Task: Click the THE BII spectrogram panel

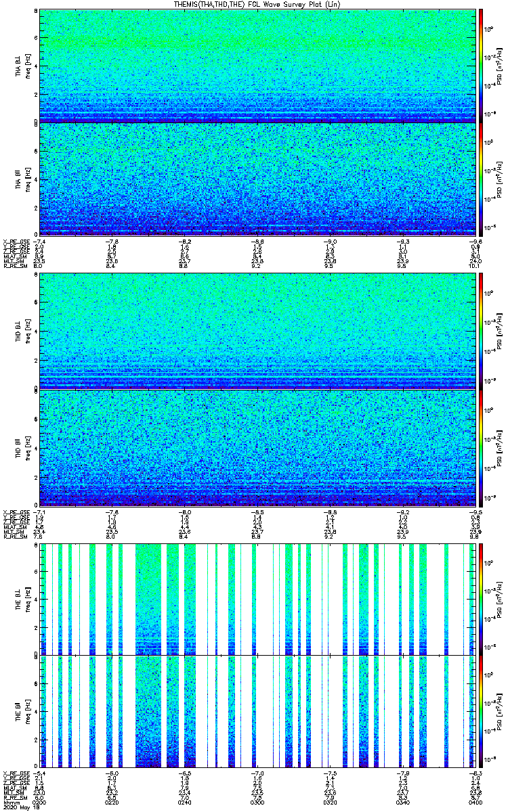Action: (x=257, y=712)
